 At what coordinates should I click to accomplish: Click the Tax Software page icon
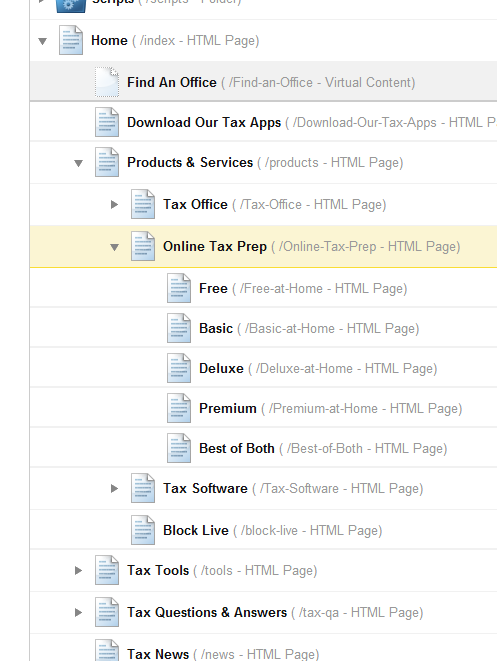pos(143,488)
